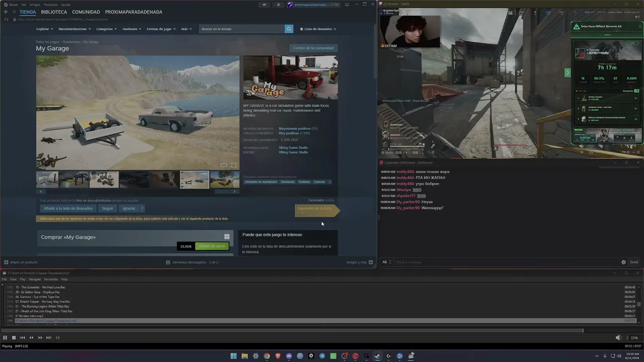Select the first garage screenshot thumbnail
The height and width of the screenshot is (362, 644).
pos(47,179)
